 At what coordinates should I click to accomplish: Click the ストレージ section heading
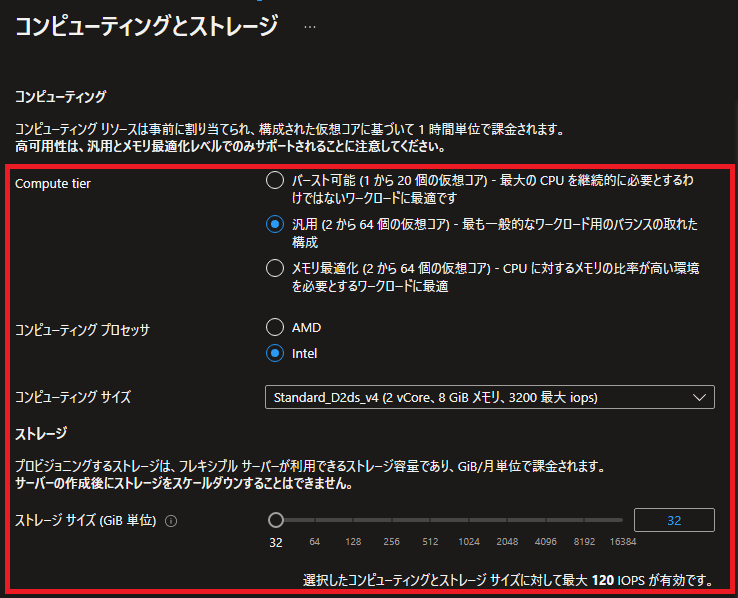pos(41,433)
